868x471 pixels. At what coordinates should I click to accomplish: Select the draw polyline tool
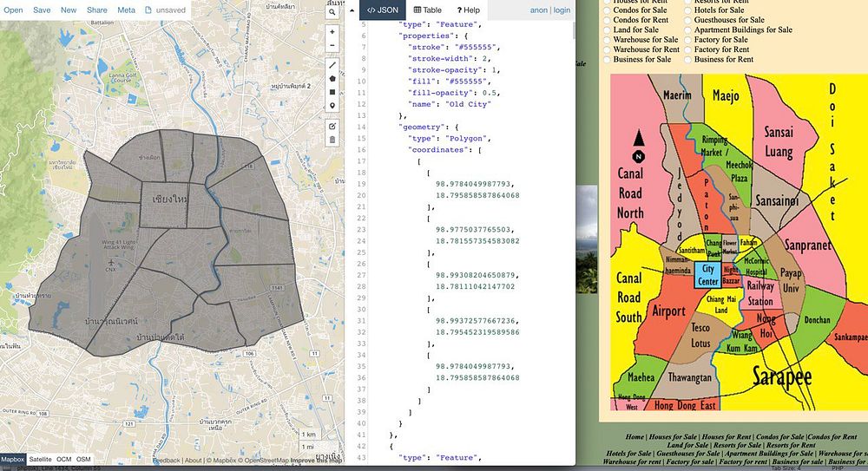click(332, 65)
